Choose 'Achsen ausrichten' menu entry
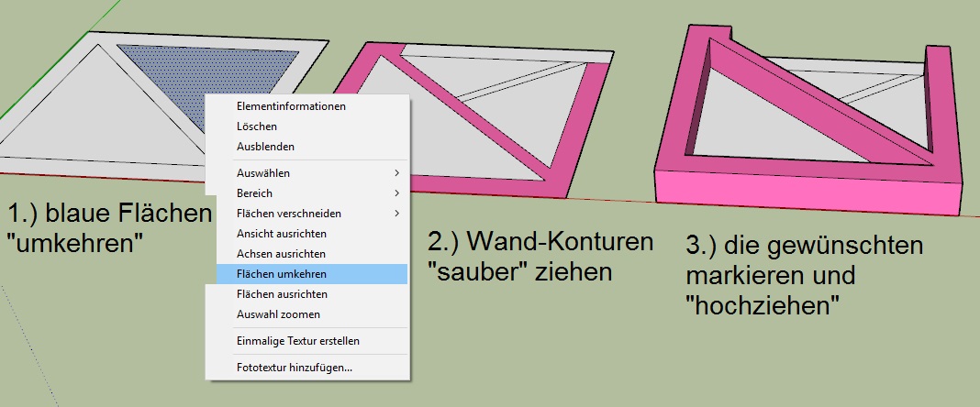The height and width of the screenshot is (407, 980). (x=281, y=254)
